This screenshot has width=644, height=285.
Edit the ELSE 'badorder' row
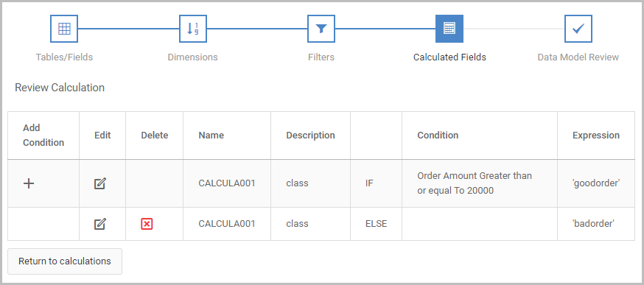click(x=99, y=224)
